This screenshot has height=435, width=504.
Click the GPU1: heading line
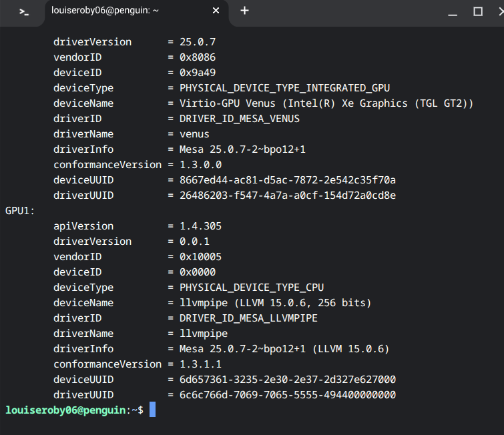coord(20,211)
